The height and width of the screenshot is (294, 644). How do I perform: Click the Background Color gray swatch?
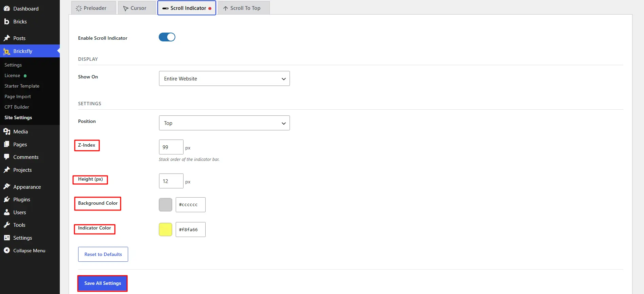(x=166, y=205)
